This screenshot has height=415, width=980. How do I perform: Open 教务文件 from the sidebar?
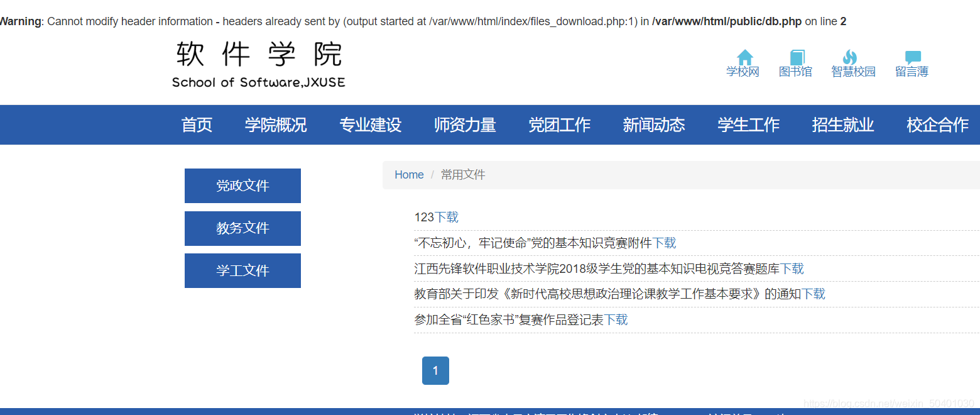[242, 228]
